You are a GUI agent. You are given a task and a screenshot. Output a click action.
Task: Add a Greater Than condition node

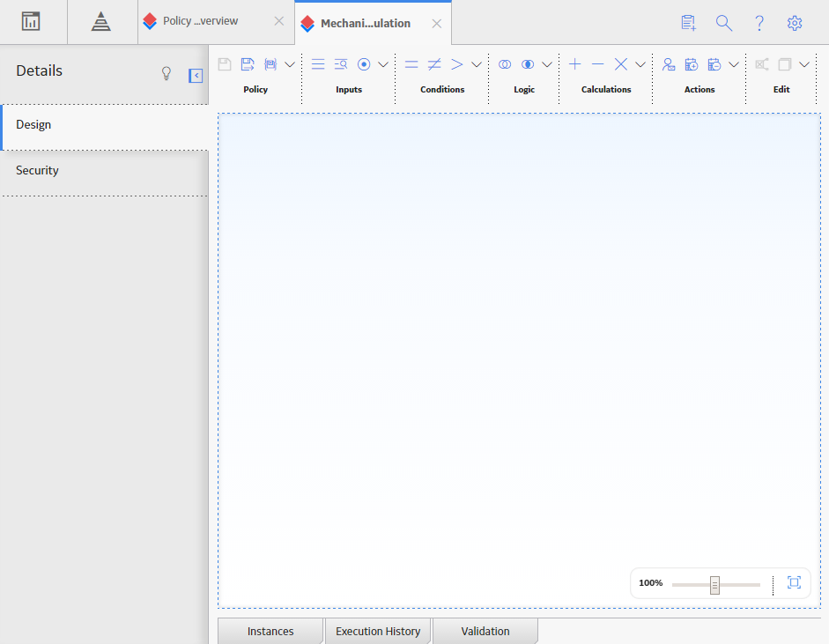coord(457,64)
